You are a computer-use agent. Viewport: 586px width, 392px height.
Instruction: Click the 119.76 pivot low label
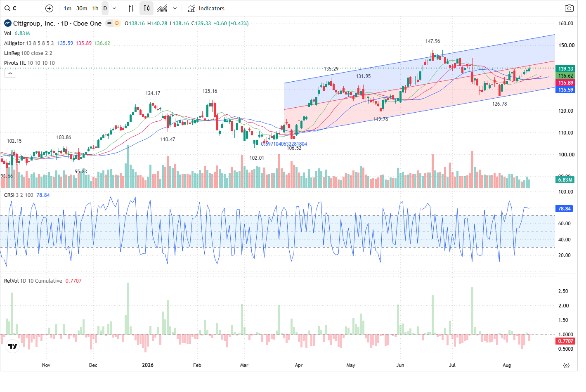coord(380,119)
